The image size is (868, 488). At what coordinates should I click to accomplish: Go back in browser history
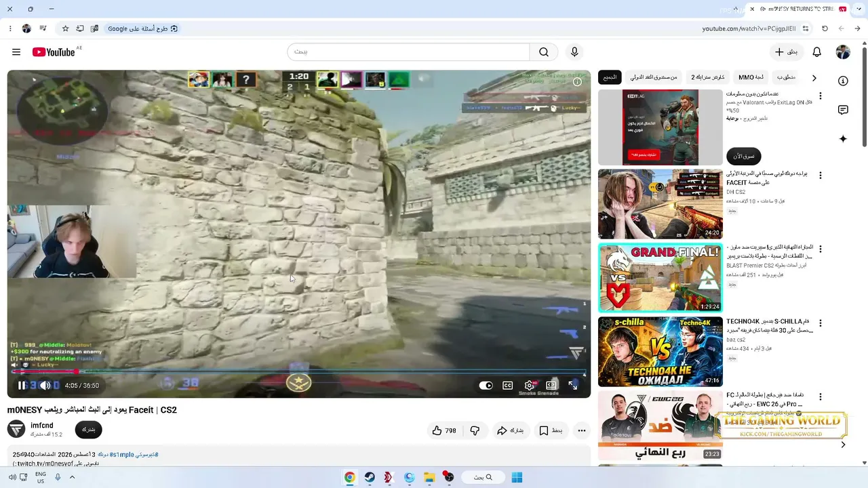[x=857, y=28]
